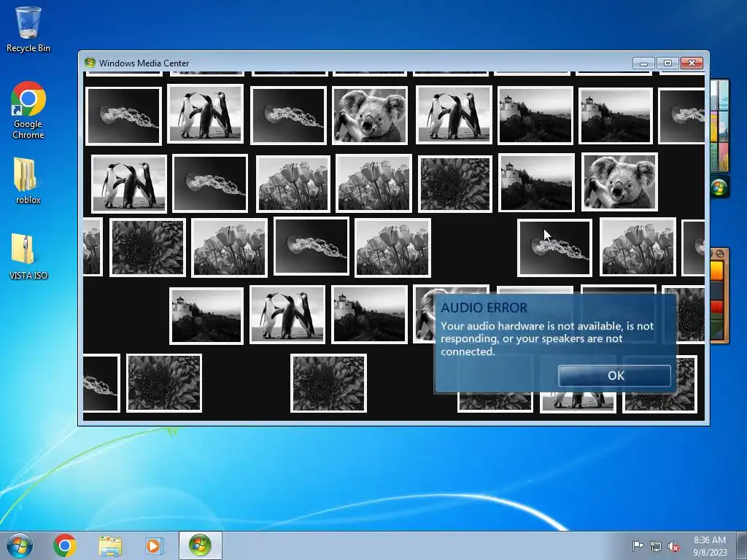Open the Windows Start menu orb
Viewport: 747px width, 560px height.
click(20, 545)
